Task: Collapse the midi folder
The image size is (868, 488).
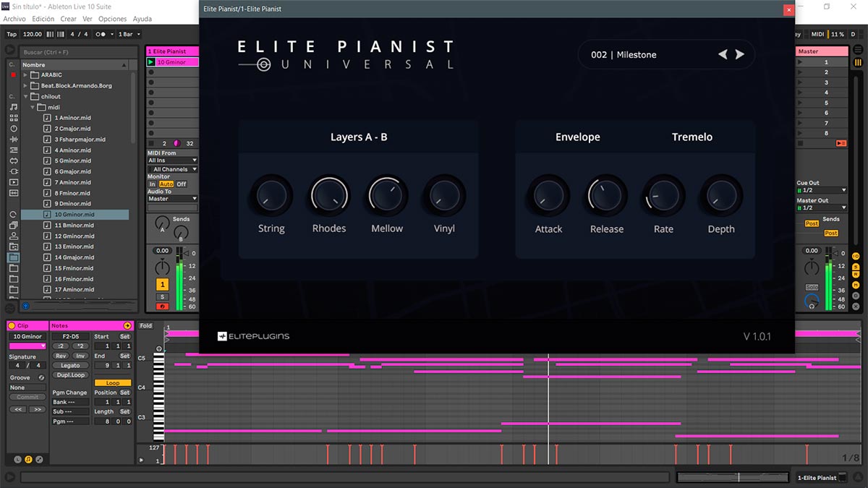Action: [33, 107]
